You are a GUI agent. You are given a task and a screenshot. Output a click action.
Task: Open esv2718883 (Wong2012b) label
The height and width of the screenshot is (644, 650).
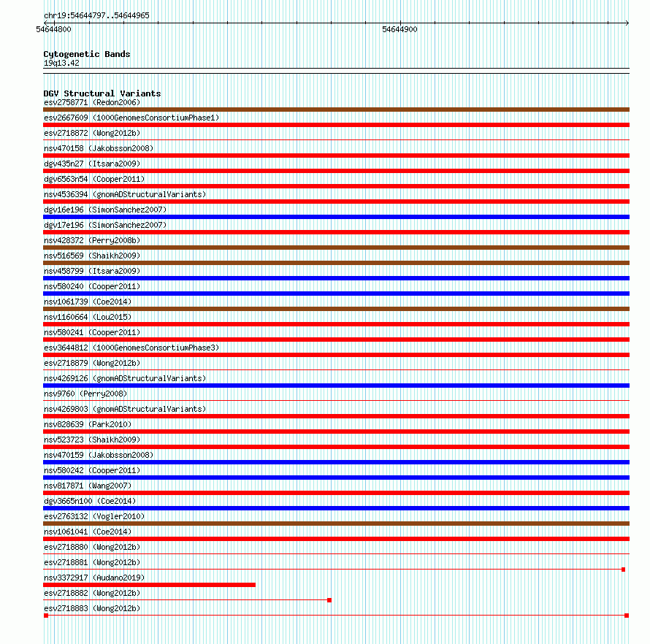[x=92, y=608]
